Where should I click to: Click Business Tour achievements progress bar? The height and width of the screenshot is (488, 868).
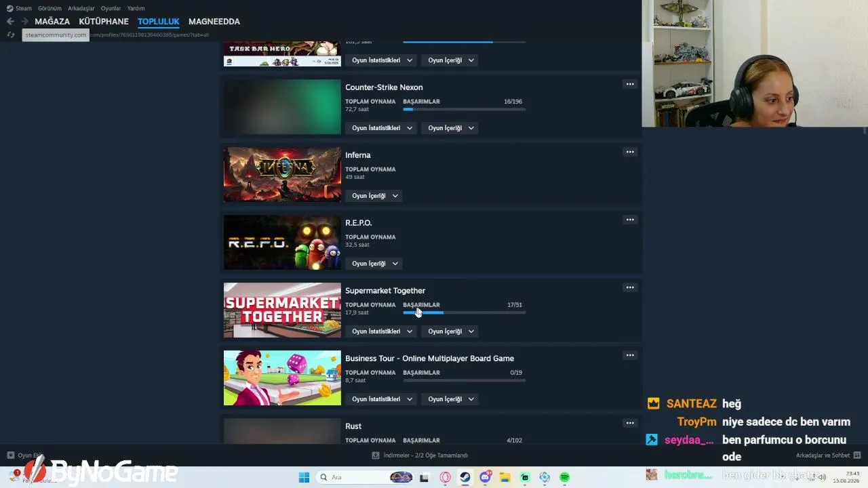click(x=464, y=380)
